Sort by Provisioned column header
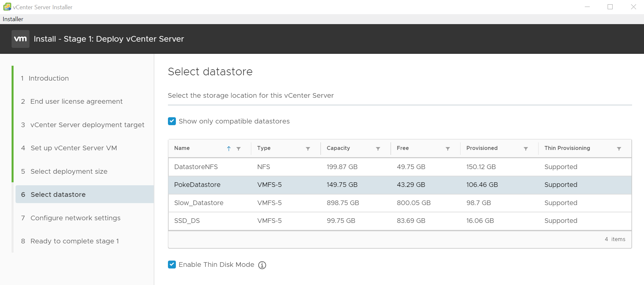Image resolution: width=644 pixels, height=285 pixels. 482,148
